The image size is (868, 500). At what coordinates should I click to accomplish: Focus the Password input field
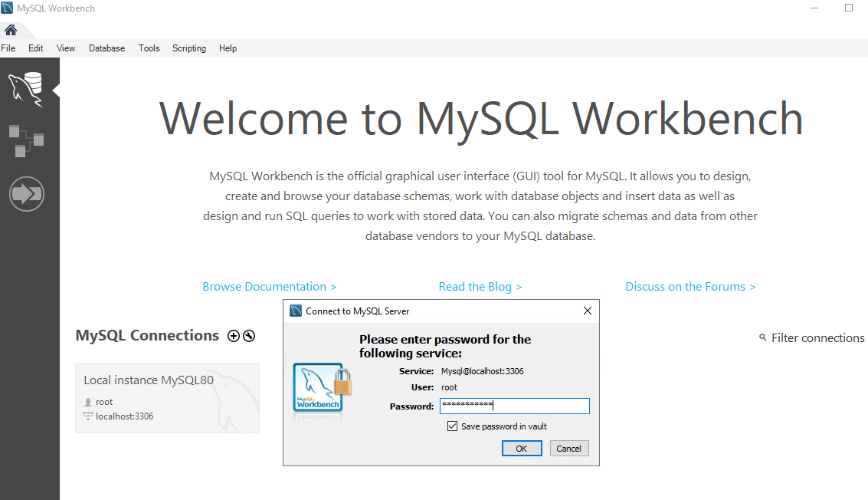point(515,406)
